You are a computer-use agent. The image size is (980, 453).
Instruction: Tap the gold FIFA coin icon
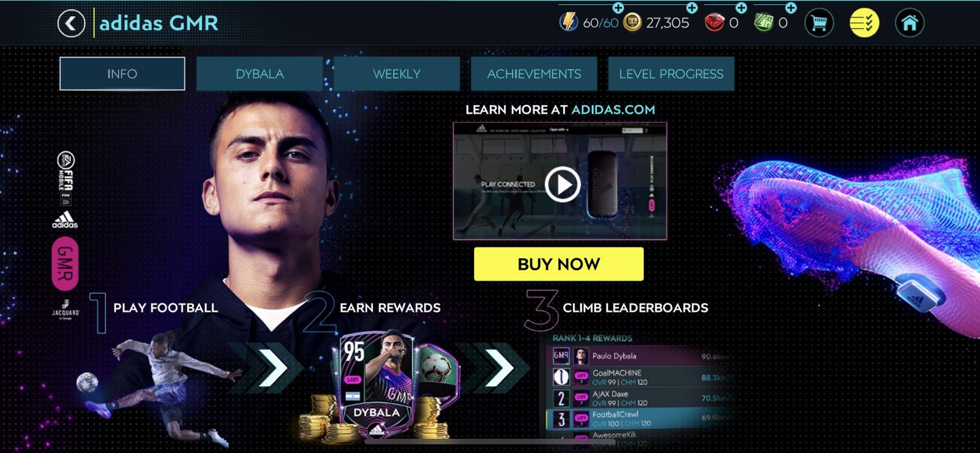click(x=632, y=22)
